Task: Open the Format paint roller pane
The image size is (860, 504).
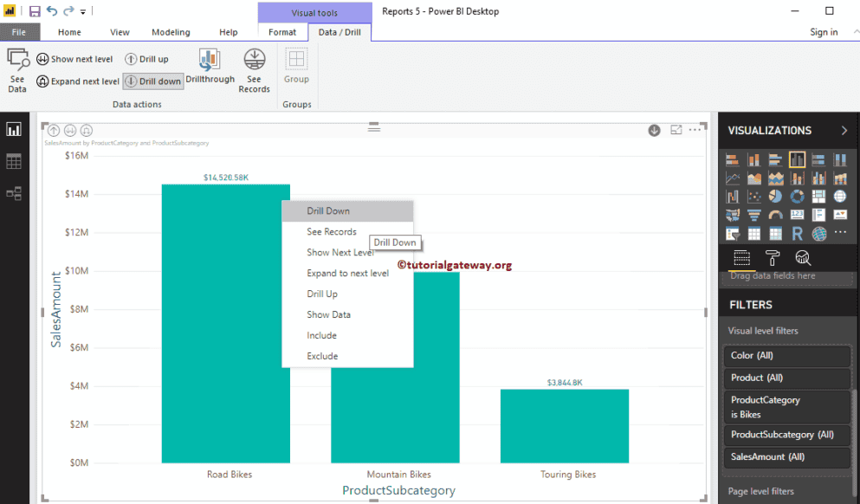Action: (x=772, y=258)
